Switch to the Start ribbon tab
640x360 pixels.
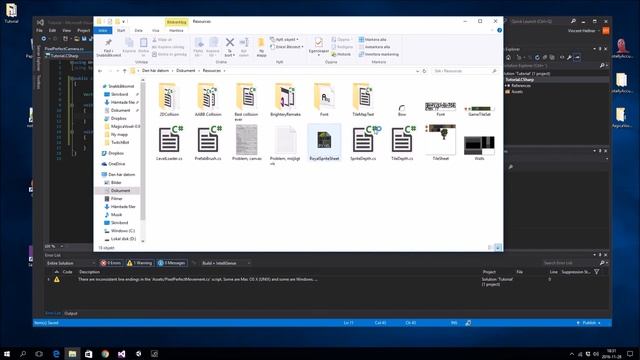(x=121, y=31)
